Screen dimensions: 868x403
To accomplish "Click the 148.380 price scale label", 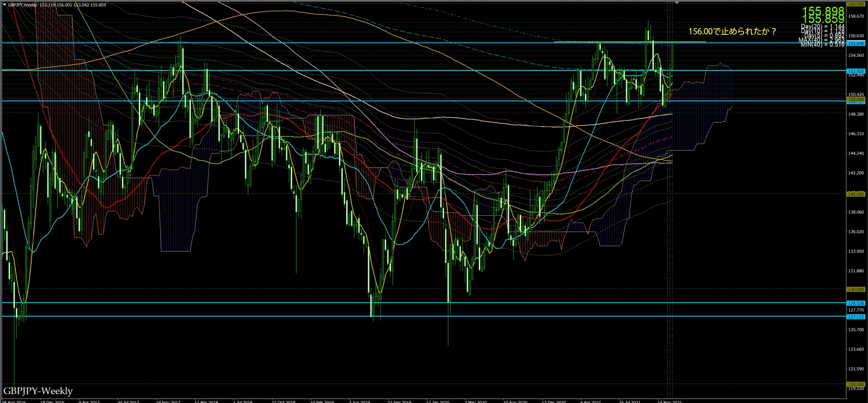I will [856, 114].
